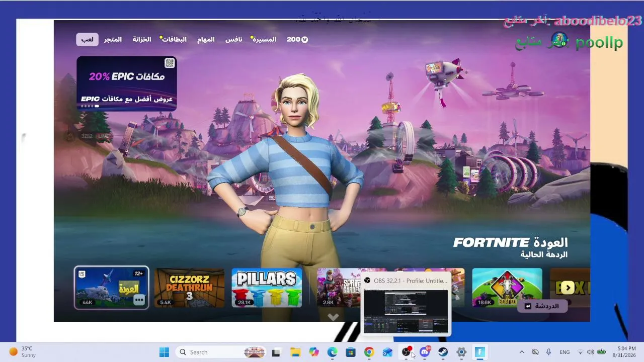Show hidden system tray icons

pos(522,352)
